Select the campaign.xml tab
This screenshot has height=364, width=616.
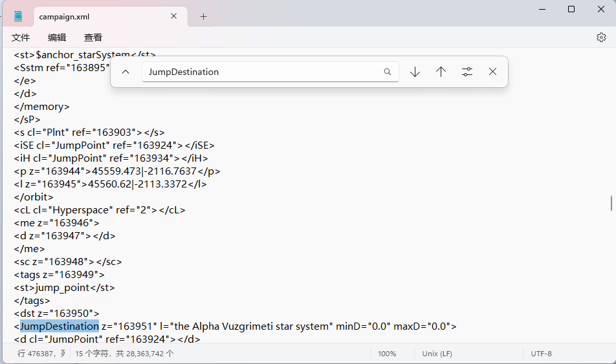click(x=97, y=16)
